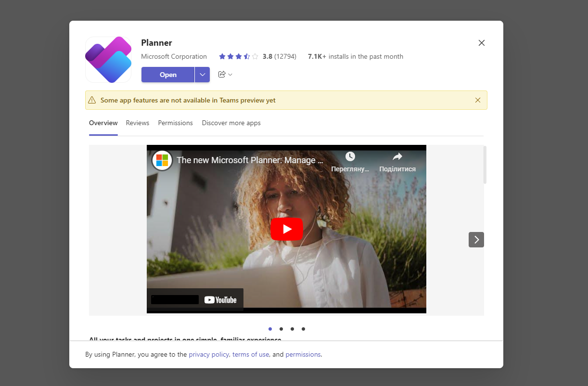Open the privacy policy link
Image resolution: width=588 pixels, height=386 pixels.
point(208,354)
